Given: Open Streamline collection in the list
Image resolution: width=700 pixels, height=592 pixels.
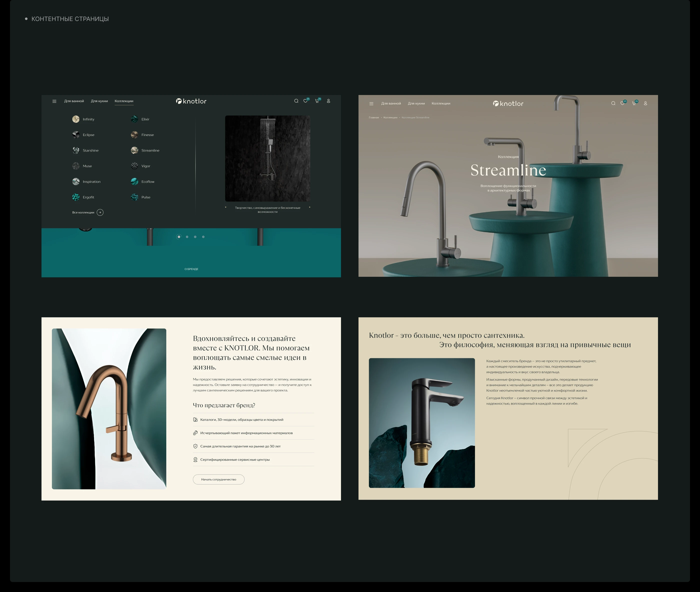Looking at the screenshot, I should (150, 150).
